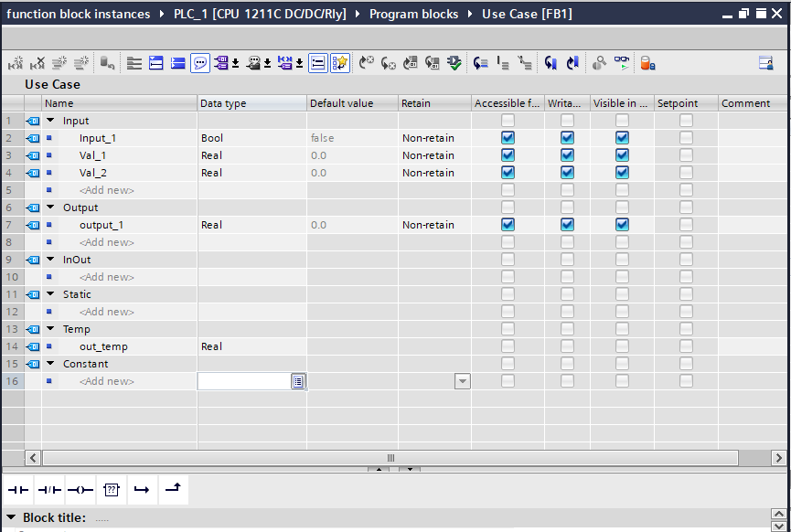Insert a normally open contact
The image size is (791, 532).
[18, 490]
